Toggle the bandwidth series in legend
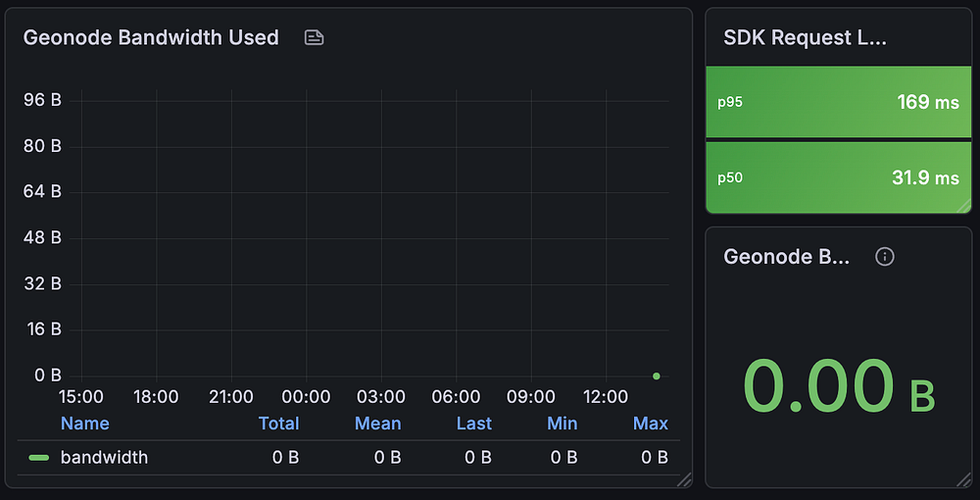980x500 pixels. pos(104,457)
